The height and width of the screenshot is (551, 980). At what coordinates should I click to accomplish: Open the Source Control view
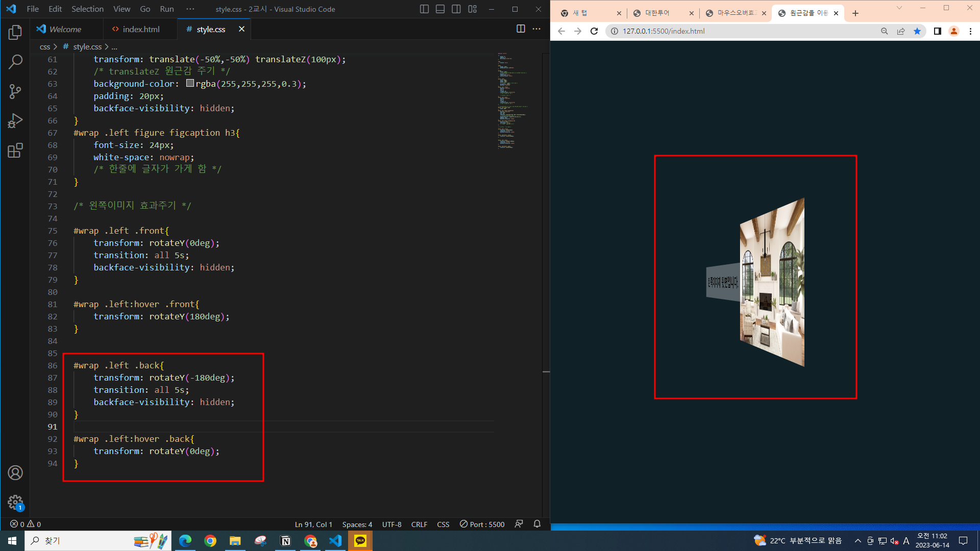(x=15, y=92)
